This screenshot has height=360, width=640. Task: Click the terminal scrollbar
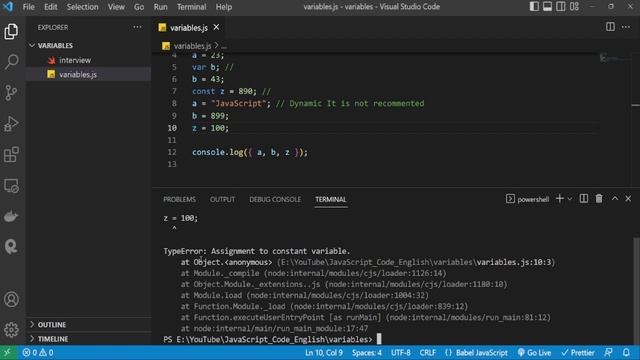coord(636,290)
